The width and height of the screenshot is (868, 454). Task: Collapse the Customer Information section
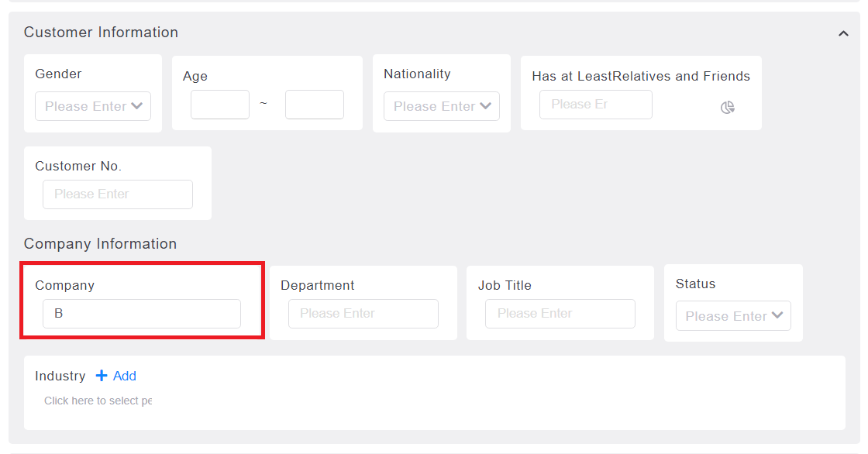tap(843, 34)
